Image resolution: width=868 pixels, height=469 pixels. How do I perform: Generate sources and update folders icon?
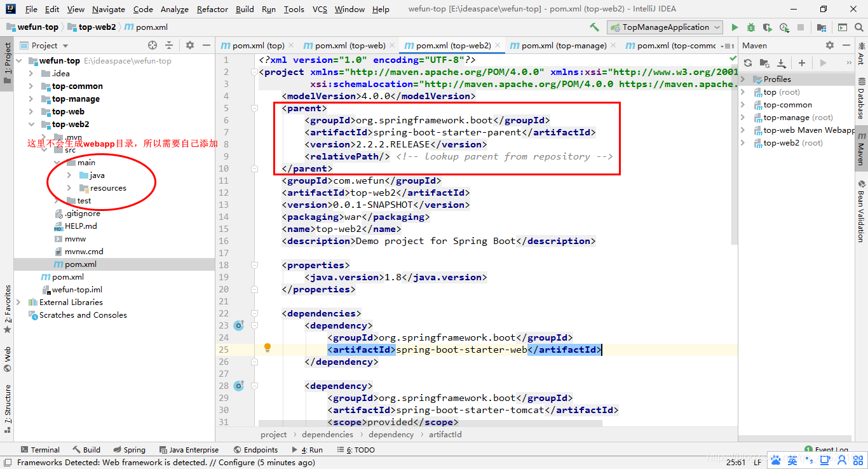click(x=765, y=63)
